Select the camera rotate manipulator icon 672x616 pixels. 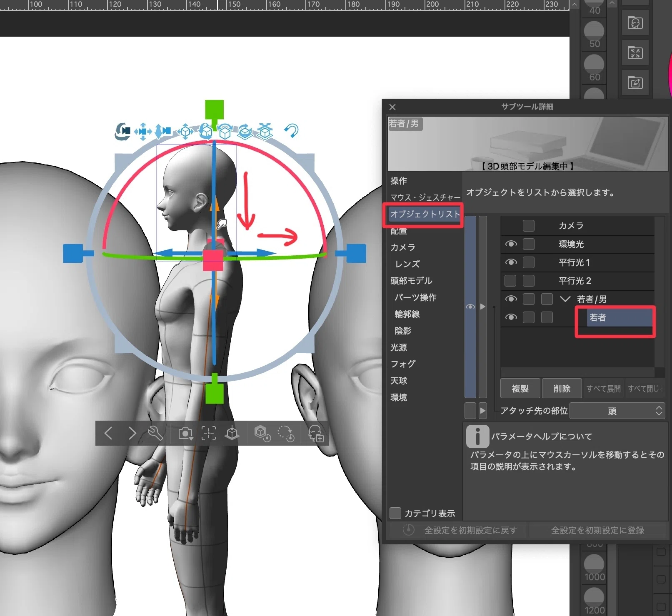[x=123, y=131]
